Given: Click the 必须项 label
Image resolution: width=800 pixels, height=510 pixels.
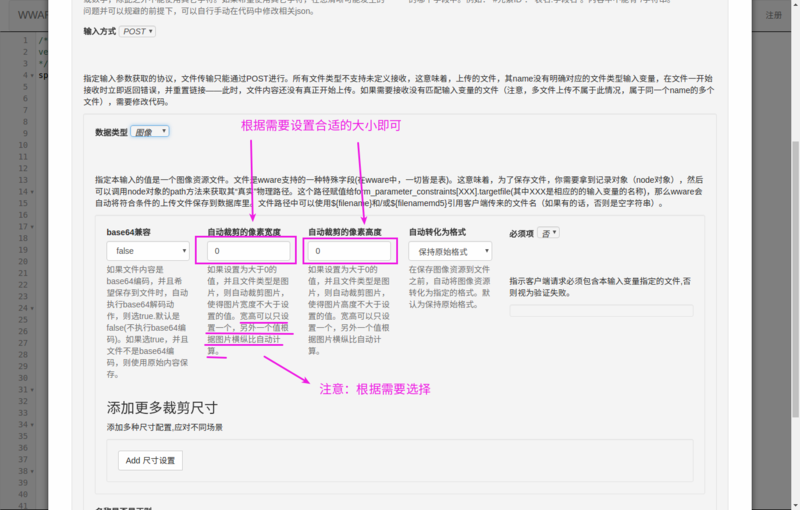Looking at the screenshot, I should pyautogui.click(x=521, y=234).
